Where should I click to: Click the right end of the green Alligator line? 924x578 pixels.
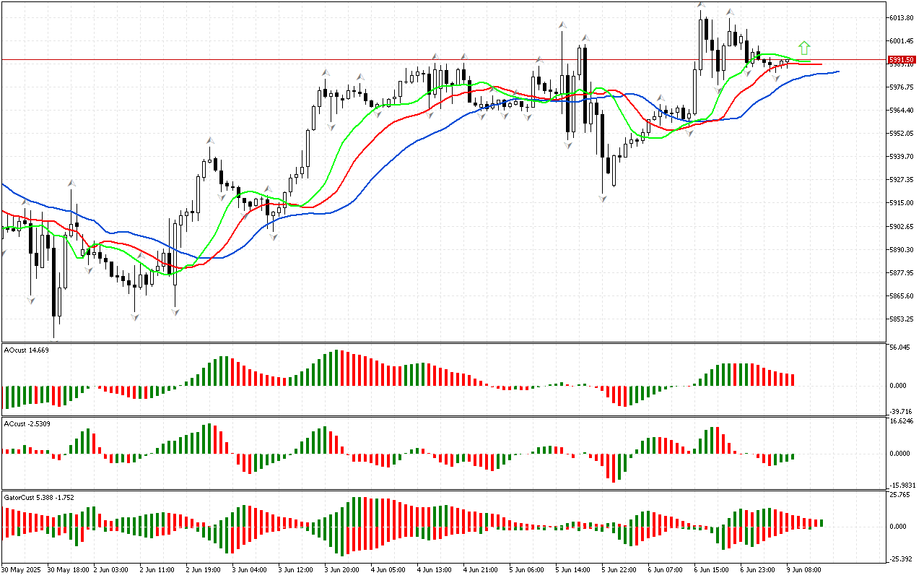coord(810,61)
